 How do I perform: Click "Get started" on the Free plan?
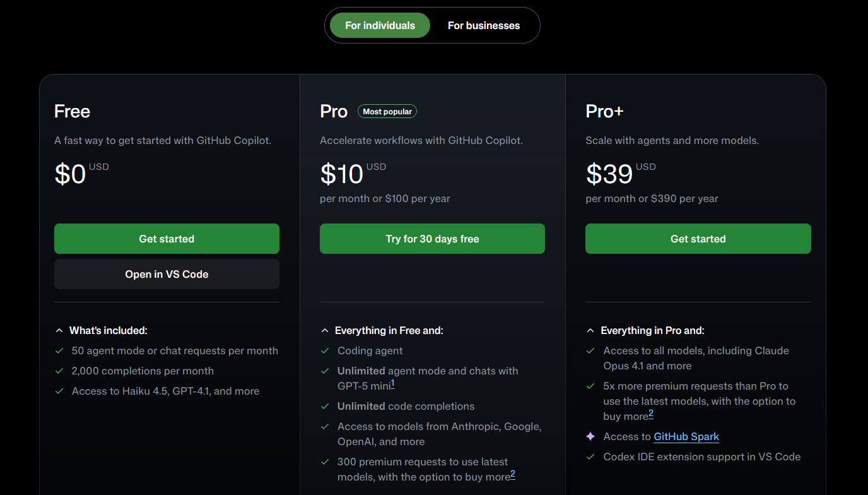coord(167,239)
